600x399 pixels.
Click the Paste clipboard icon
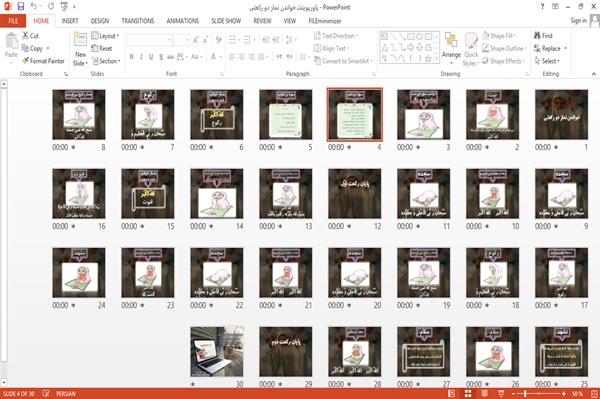(11, 41)
